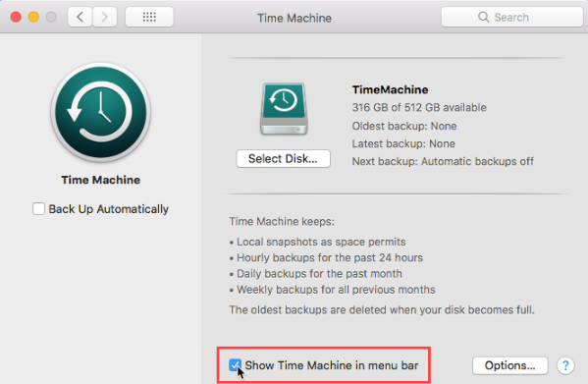
Task: Click the TimeMachine backup drive icon
Action: [284, 109]
